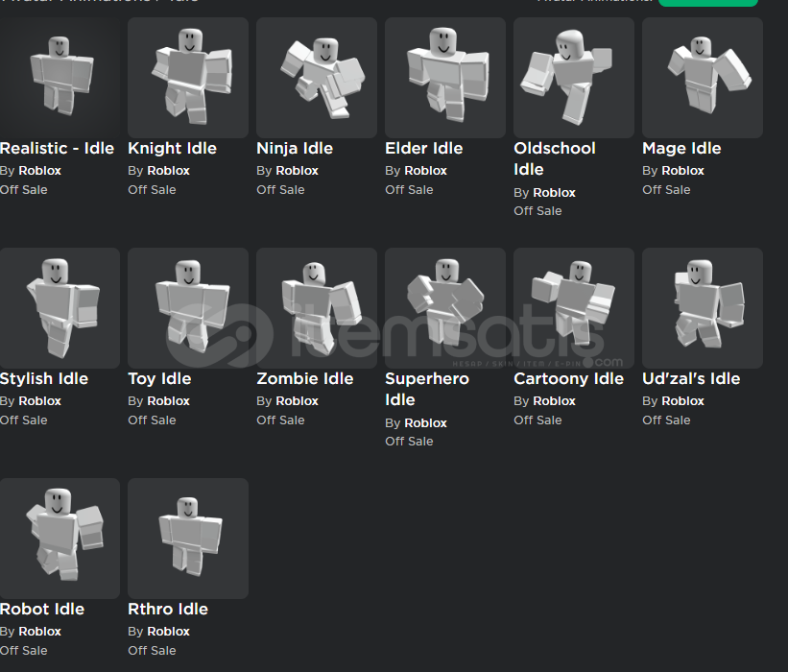Click "Off Sale" status of Mage Idle

pos(667,190)
